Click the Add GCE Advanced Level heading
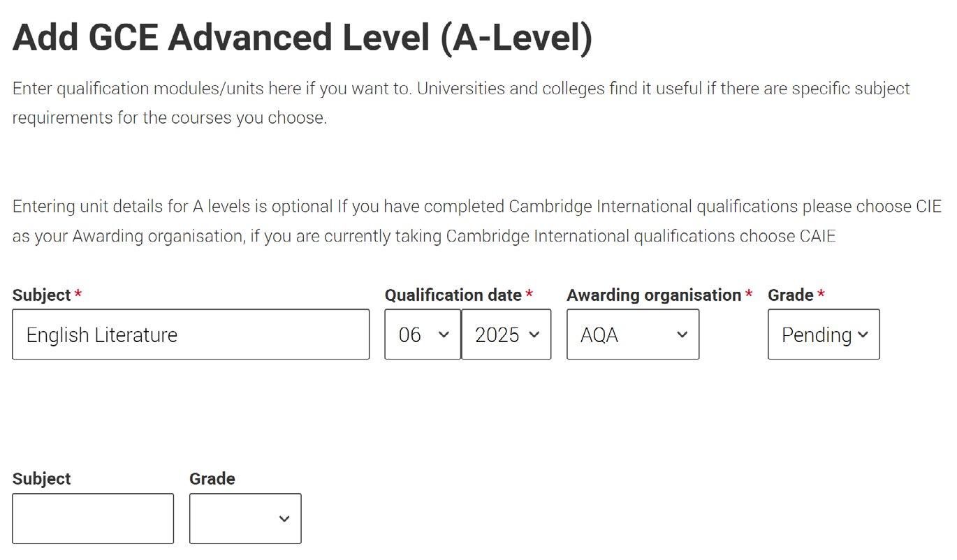This screenshot has width=957, height=560. click(x=302, y=38)
